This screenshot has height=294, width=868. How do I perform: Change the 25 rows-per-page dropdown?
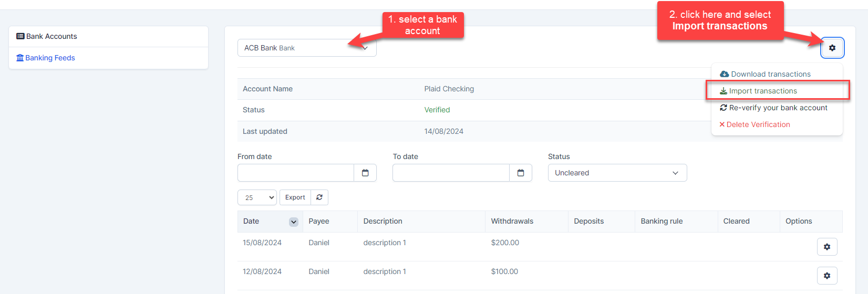[257, 197]
